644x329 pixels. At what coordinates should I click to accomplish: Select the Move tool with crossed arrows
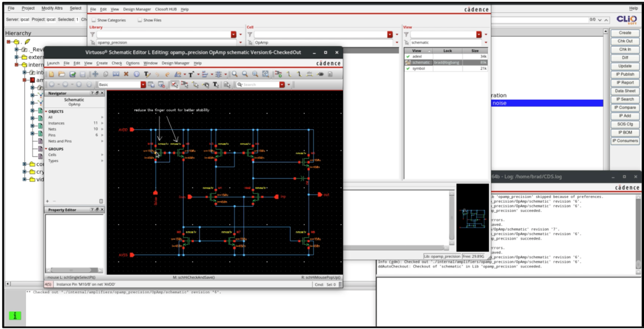pos(95,74)
